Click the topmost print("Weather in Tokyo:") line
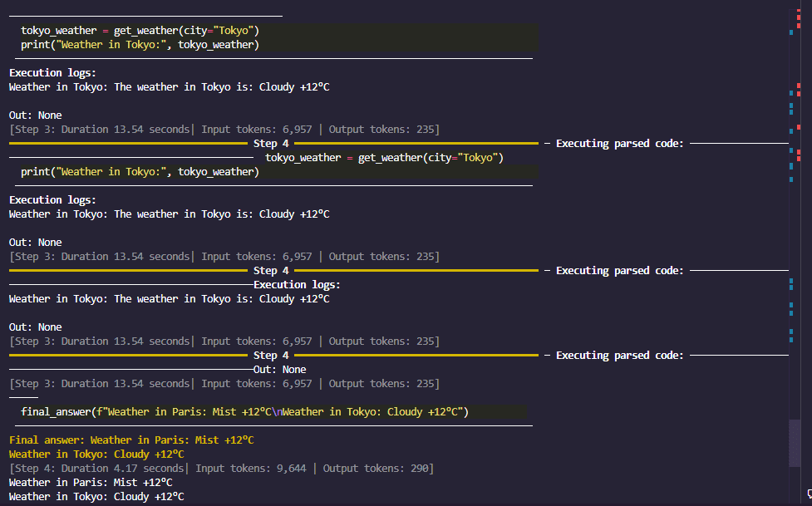The height and width of the screenshot is (506, 812). coord(140,45)
